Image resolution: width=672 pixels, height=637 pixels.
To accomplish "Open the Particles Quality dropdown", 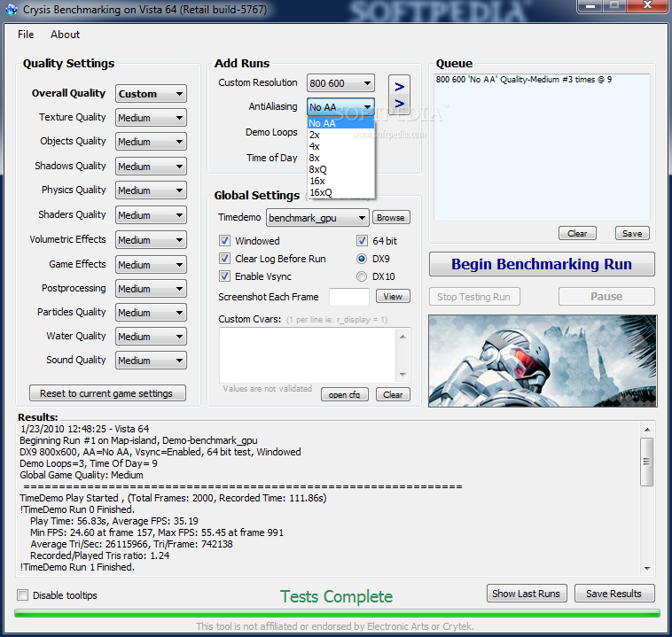I will pos(151,313).
